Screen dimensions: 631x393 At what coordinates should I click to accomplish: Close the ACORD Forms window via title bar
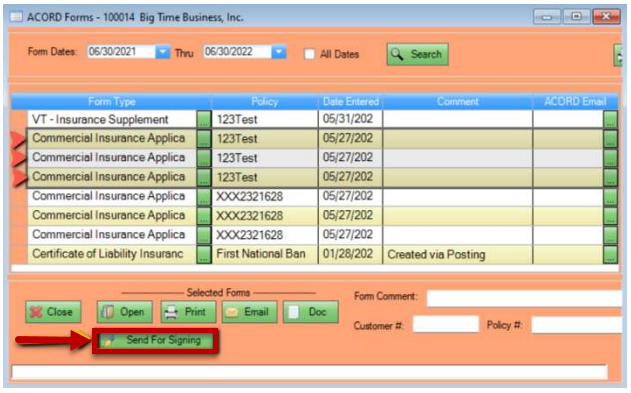(x=606, y=17)
